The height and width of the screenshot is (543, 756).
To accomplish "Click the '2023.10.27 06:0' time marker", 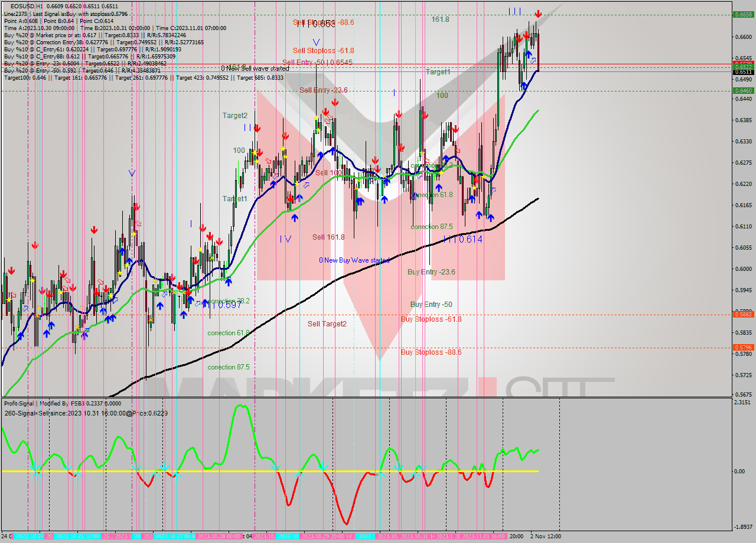I will pyautogui.click(x=174, y=537).
